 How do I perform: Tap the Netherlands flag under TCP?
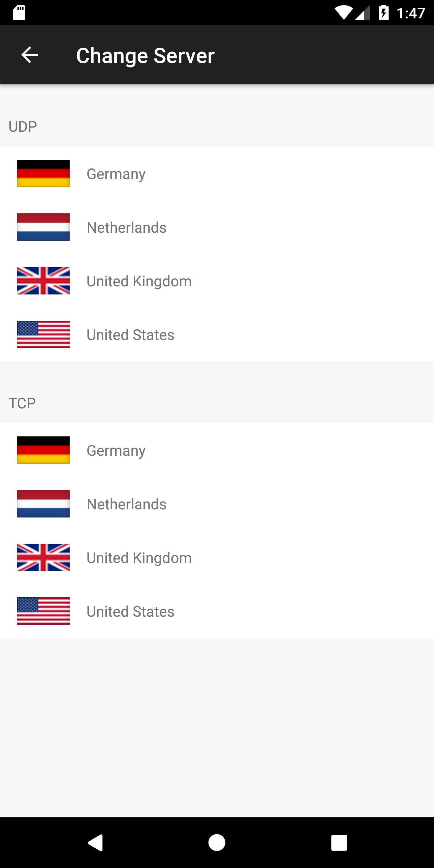coord(43,504)
